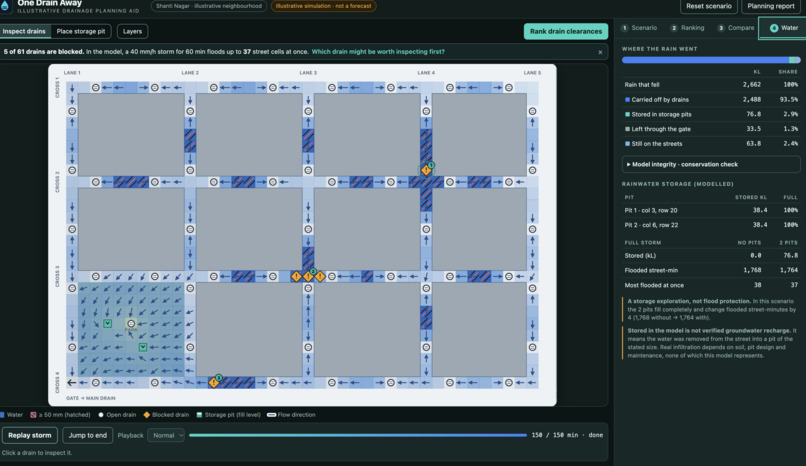Screen dimensions: 806x466
Task: Click the One Drain Away water-drop logo
Action: [5, 6]
